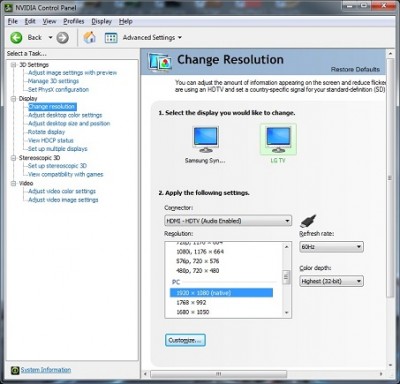Collapse the Display tree node

[x=13, y=99]
